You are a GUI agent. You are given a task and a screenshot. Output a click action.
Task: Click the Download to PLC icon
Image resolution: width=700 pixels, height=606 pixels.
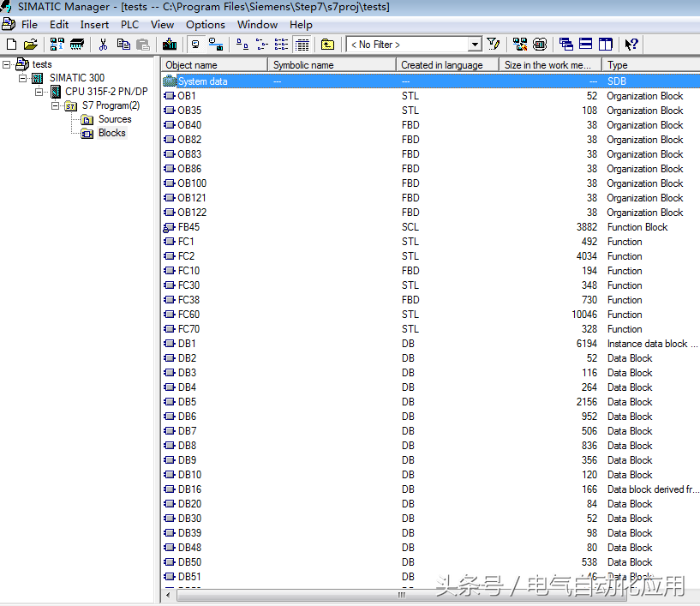[x=170, y=44]
